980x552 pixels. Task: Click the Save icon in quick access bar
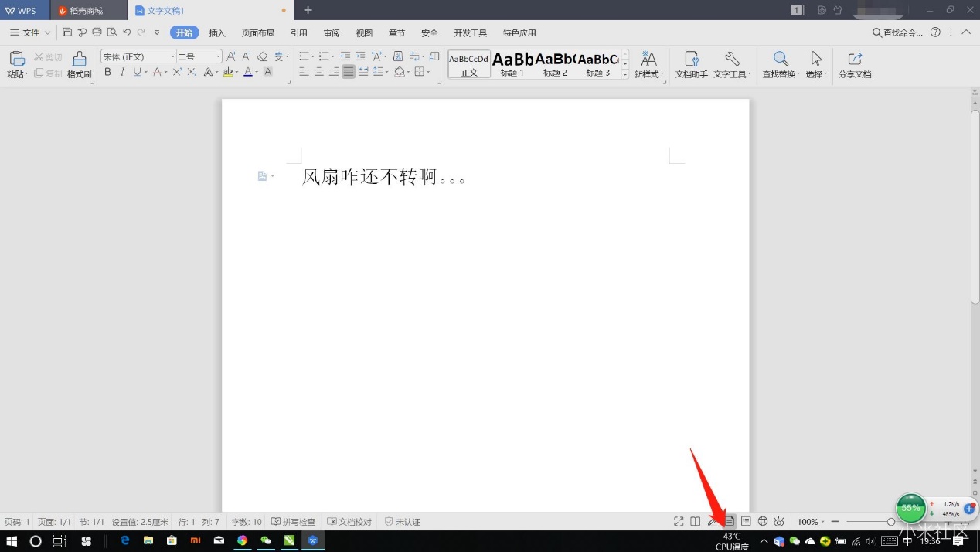pos(67,32)
